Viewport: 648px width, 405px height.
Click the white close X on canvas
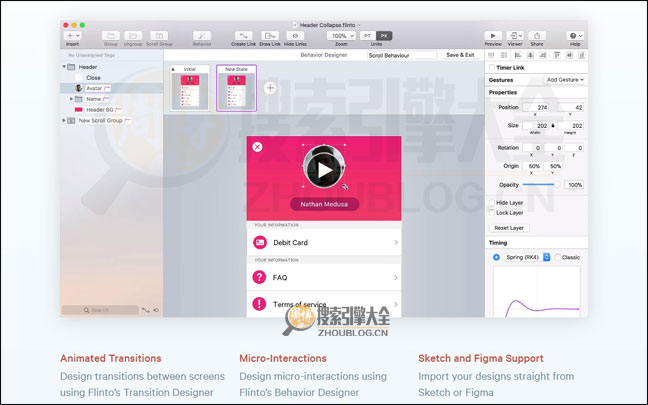point(257,147)
